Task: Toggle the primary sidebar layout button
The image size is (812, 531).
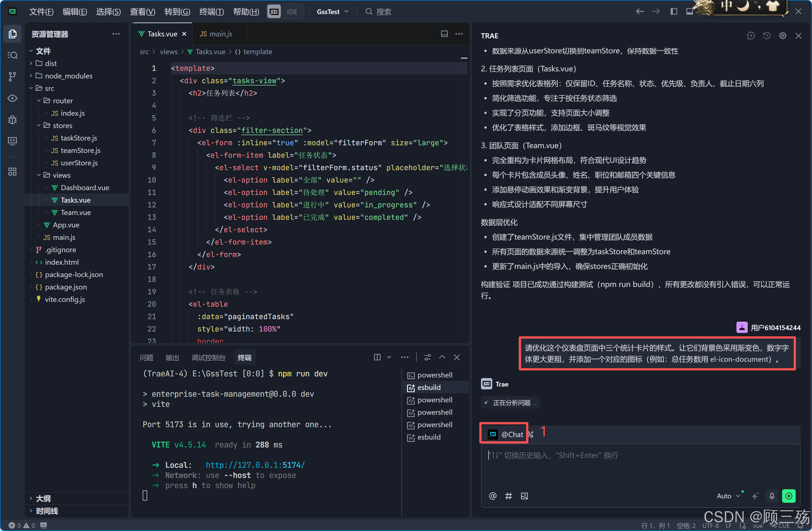Action: coord(674,12)
